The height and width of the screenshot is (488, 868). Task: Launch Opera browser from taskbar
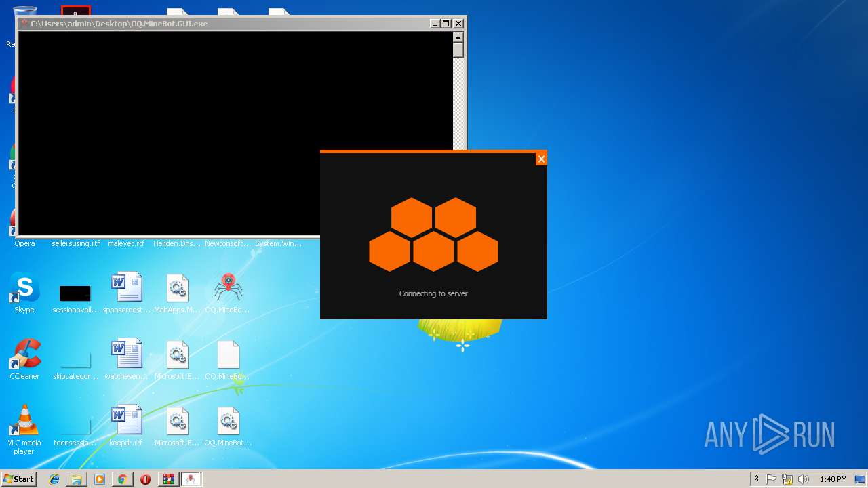145,479
